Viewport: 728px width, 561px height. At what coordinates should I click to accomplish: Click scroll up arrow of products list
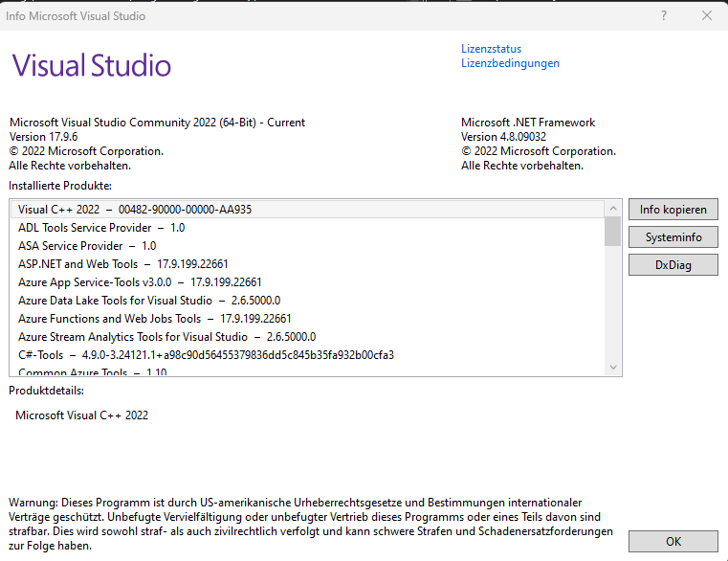[x=613, y=209]
